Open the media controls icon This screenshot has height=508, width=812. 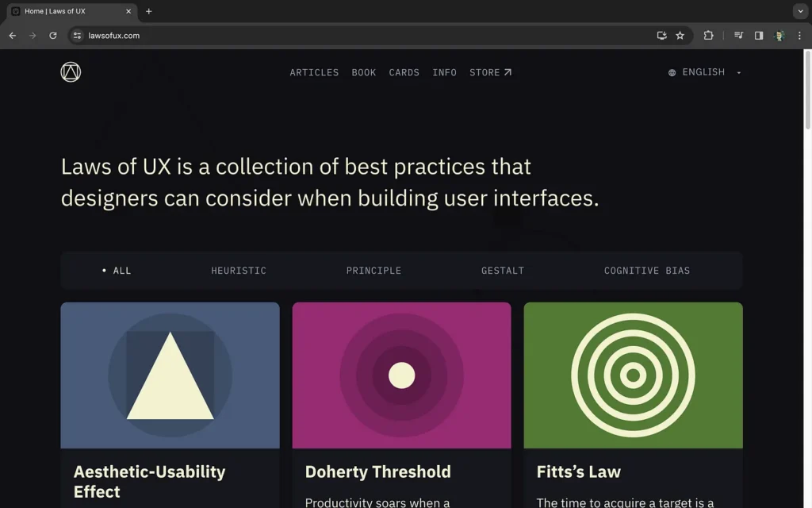(738, 36)
